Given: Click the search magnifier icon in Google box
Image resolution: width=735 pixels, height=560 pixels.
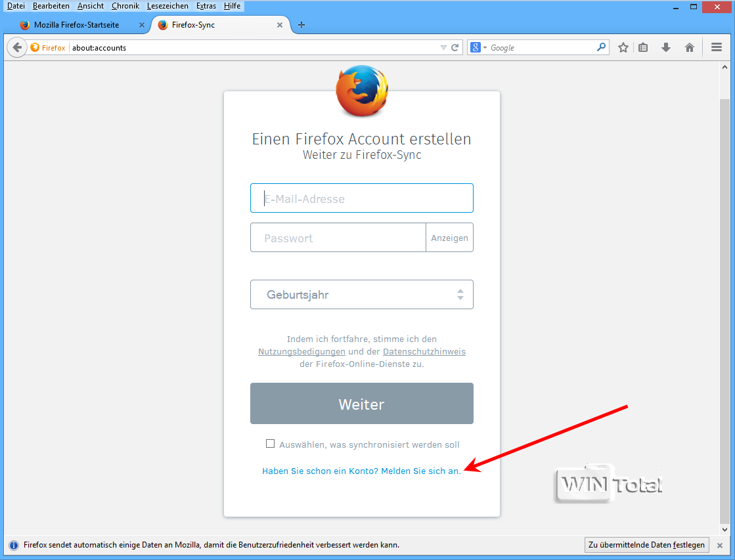Looking at the screenshot, I should coord(601,47).
